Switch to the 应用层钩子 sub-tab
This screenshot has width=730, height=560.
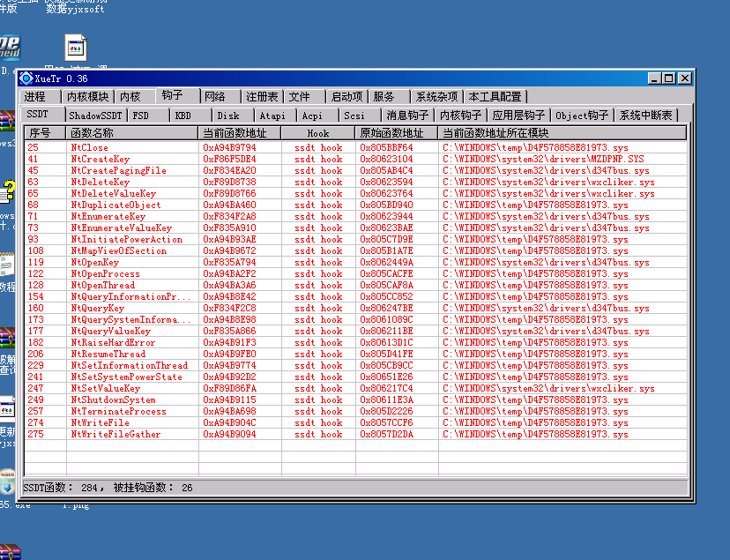[x=518, y=116]
